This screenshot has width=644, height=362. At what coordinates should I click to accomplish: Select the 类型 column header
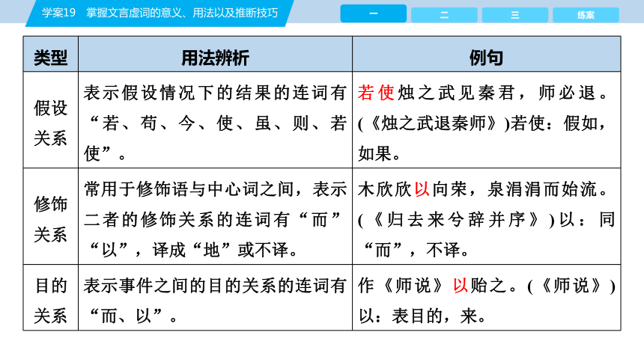pyautogui.click(x=50, y=58)
